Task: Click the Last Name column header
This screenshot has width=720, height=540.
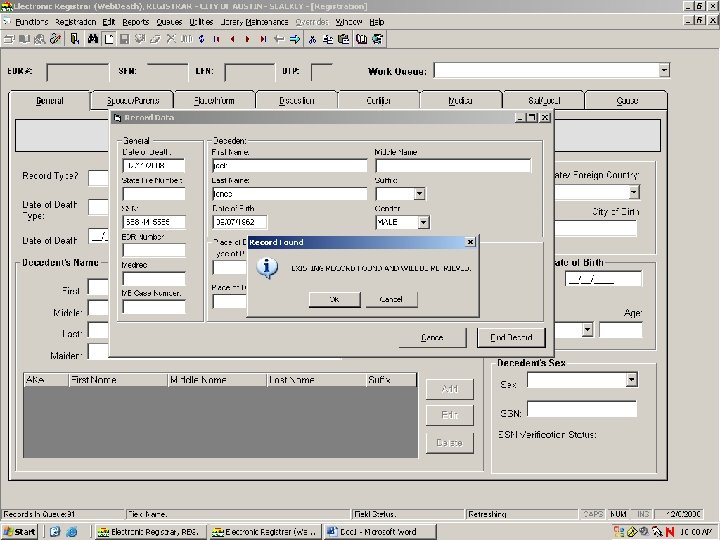Action: pos(316,380)
